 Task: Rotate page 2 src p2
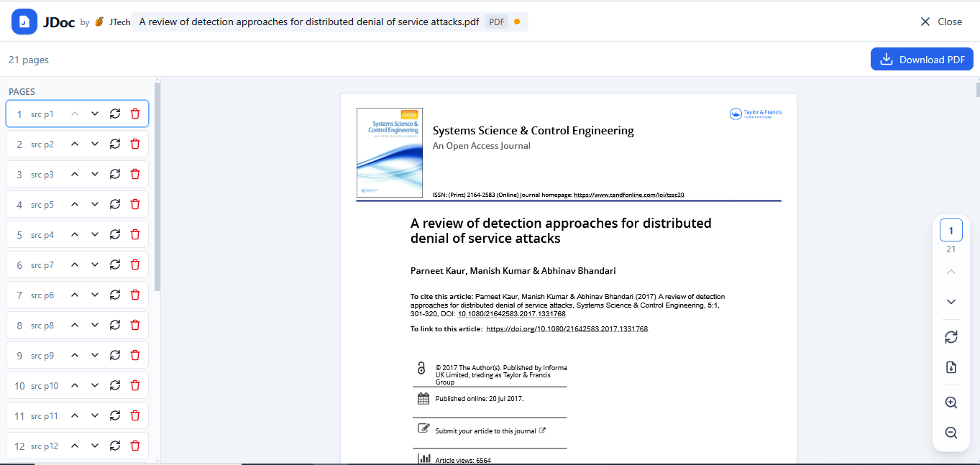[115, 144]
